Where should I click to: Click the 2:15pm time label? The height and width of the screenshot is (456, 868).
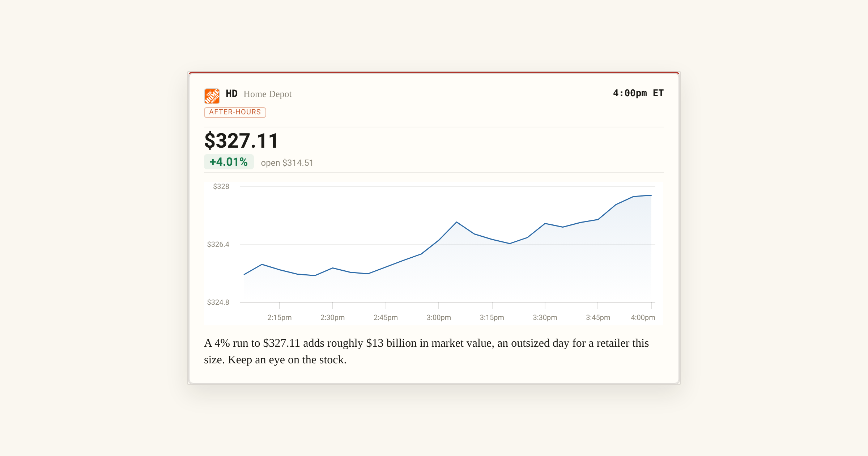point(280,317)
